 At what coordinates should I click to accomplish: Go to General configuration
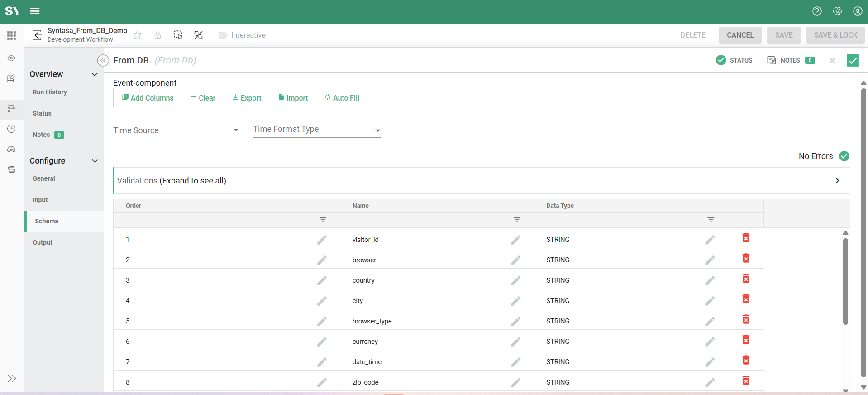[44, 178]
